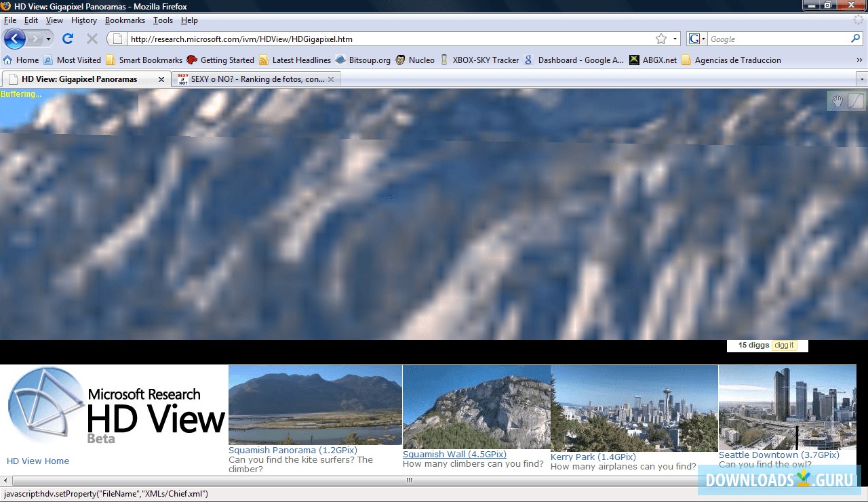Click the '15 diggs' count text

pos(753,346)
